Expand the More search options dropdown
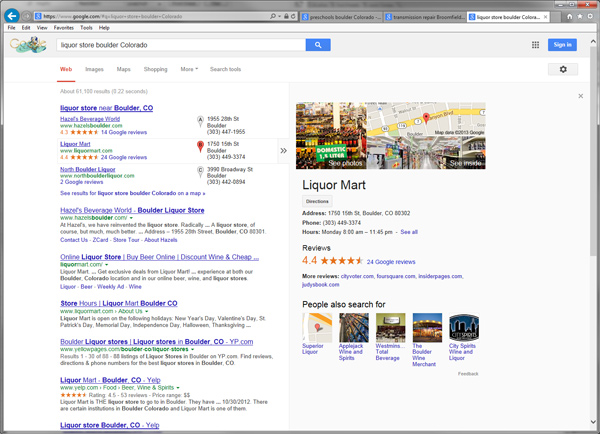Screen dimensions: 600x434 [x=188, y=69]
